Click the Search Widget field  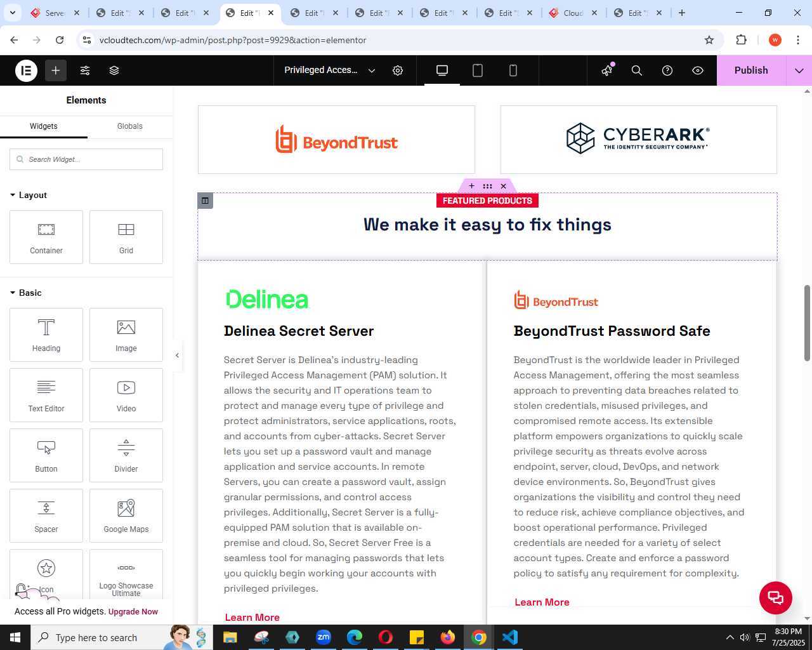(86, 159)
